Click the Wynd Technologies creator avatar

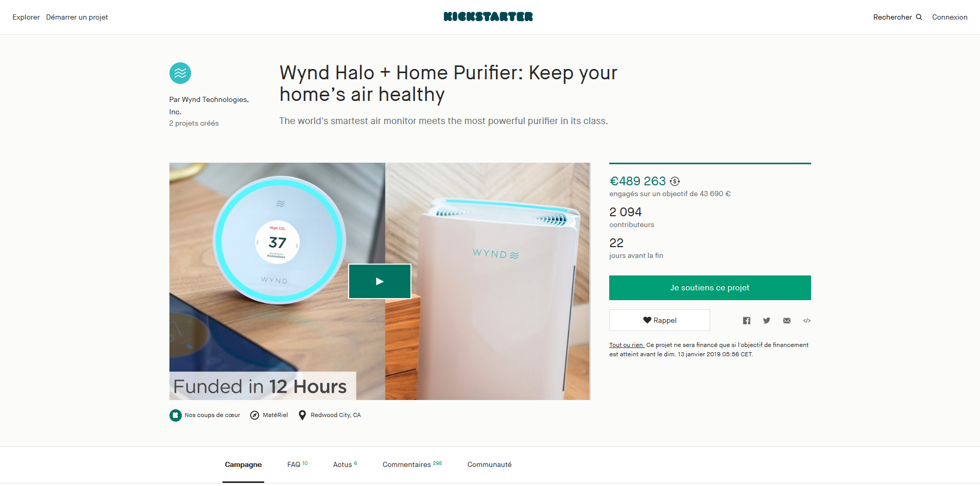pyautogui.click(x=180, y=73)
